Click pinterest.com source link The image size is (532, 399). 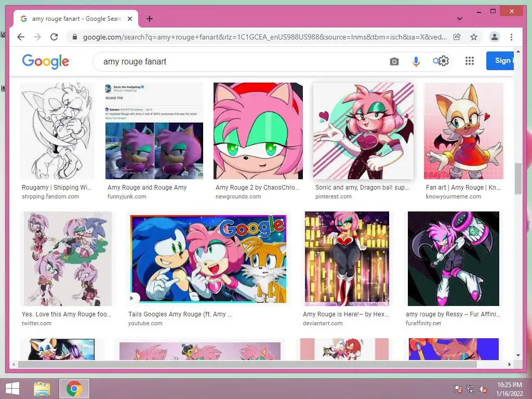333,196
